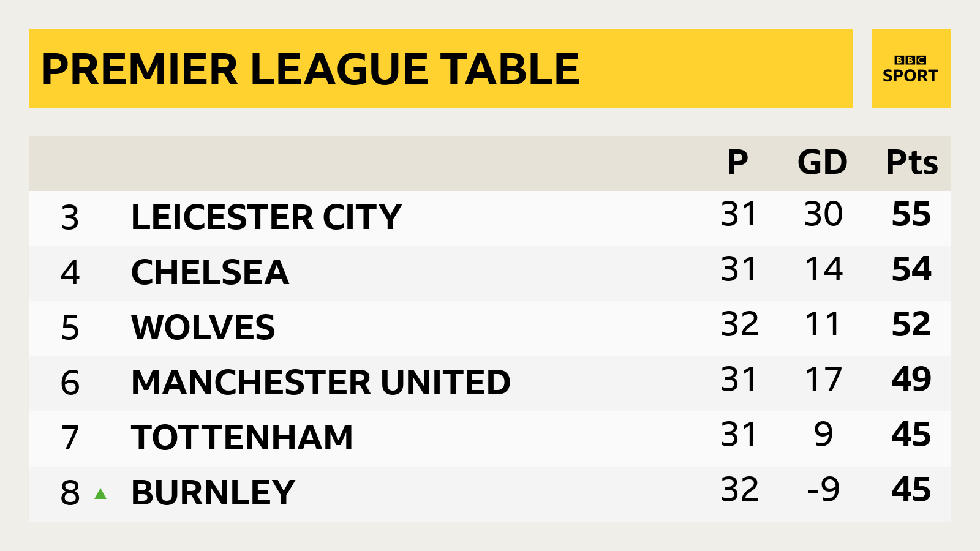Click Manchester United's goal difference of 17
This screenshot has width=980, height=551.
click(823, 380)
